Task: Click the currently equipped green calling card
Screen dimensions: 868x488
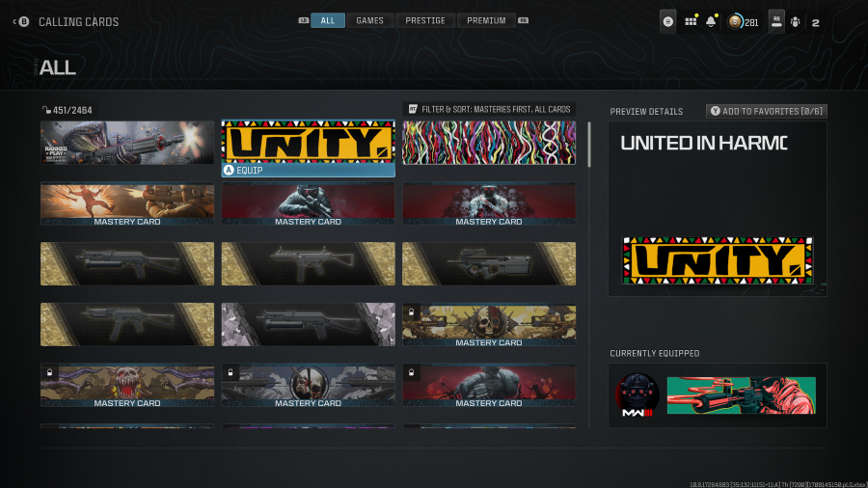Action: [x=742, y=395]
